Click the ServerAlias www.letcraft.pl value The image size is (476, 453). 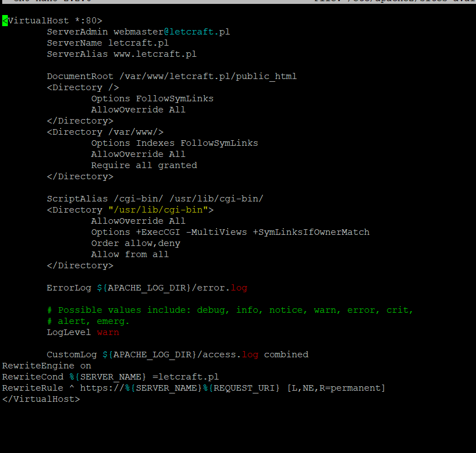[x=155, y=54]
